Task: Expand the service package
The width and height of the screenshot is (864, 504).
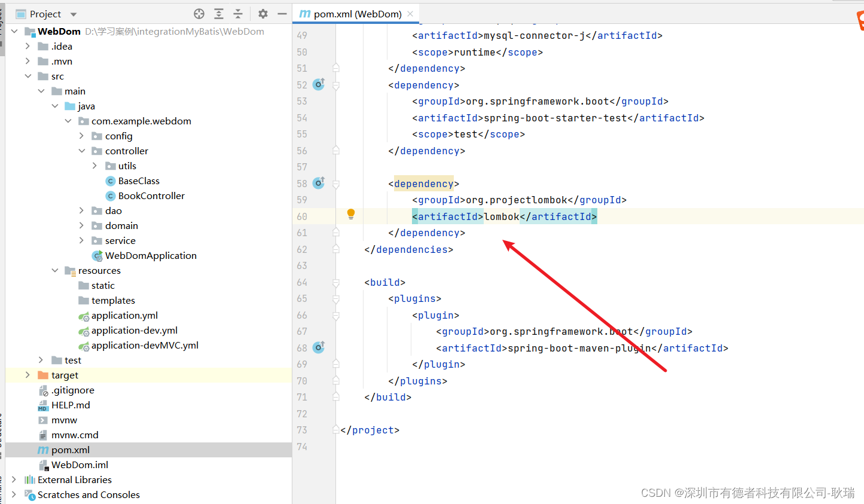Action: tap(82, 240)
